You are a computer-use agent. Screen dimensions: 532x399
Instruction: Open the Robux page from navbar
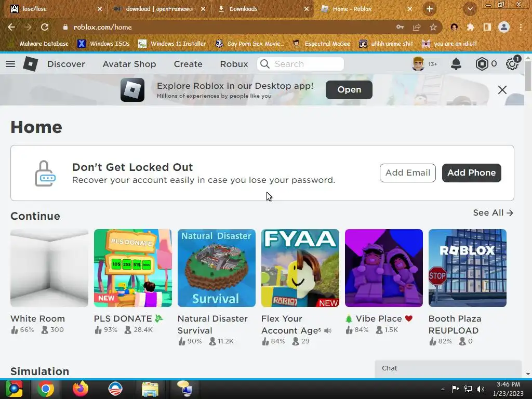(234, 64)
